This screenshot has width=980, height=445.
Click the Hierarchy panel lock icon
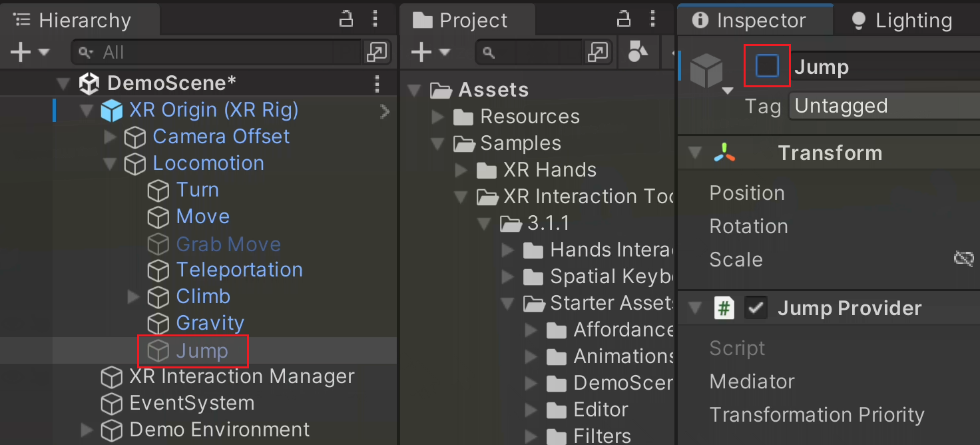346,19
